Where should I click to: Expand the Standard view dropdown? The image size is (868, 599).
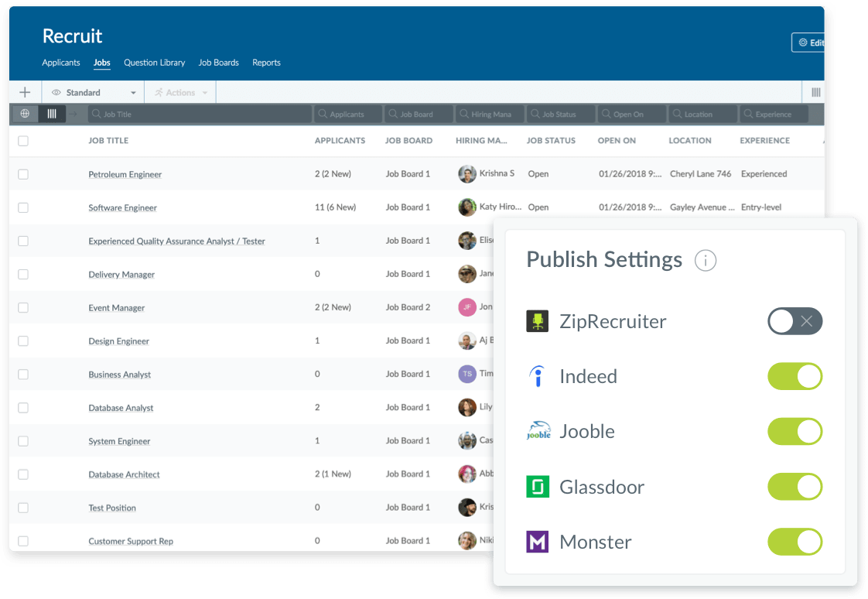pos(94,92)
